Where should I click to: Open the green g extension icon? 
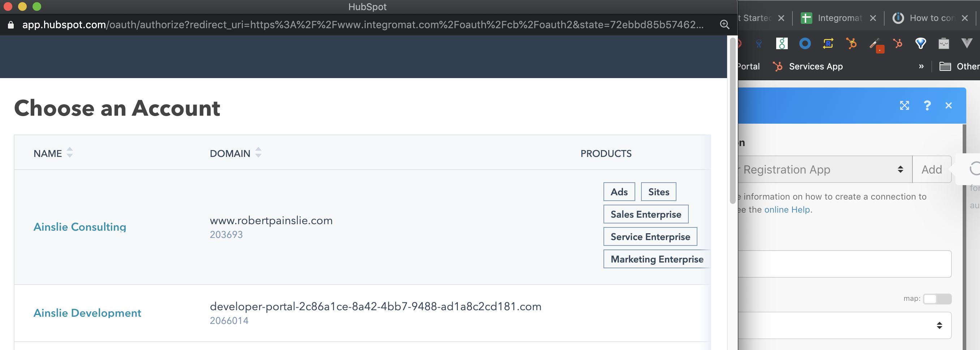click(x=782, y=44)
